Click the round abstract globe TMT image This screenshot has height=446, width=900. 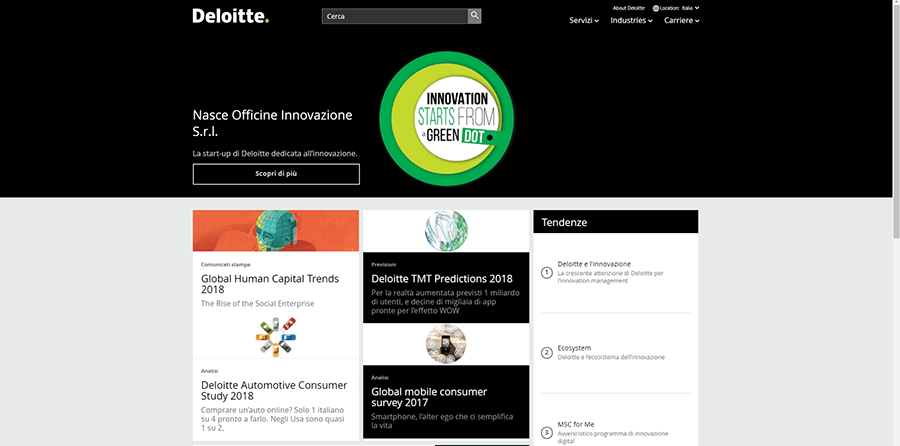click(x=446, y=231)
